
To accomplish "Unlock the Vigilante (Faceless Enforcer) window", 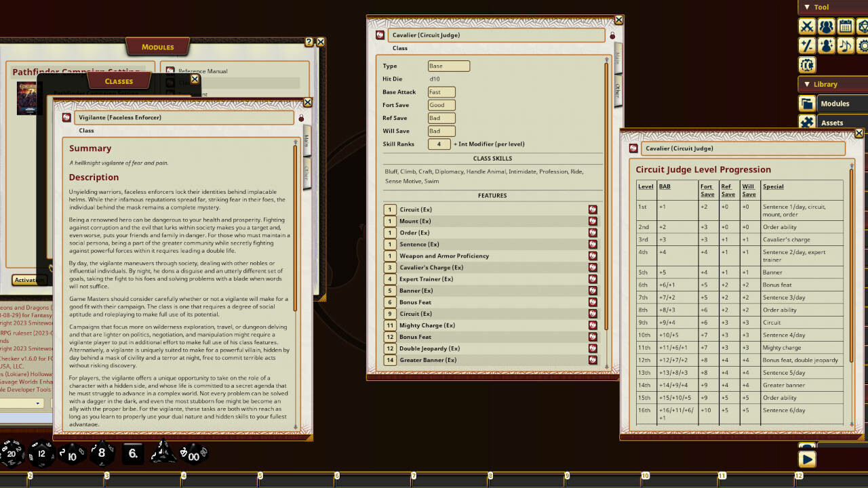I will tap(301, 118).
